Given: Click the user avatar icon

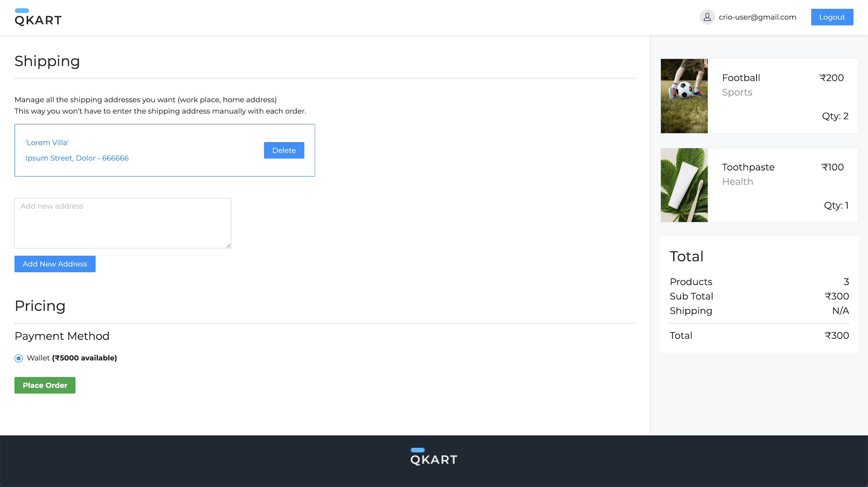Looking at the screenshot, I should (x=707, y=17).
